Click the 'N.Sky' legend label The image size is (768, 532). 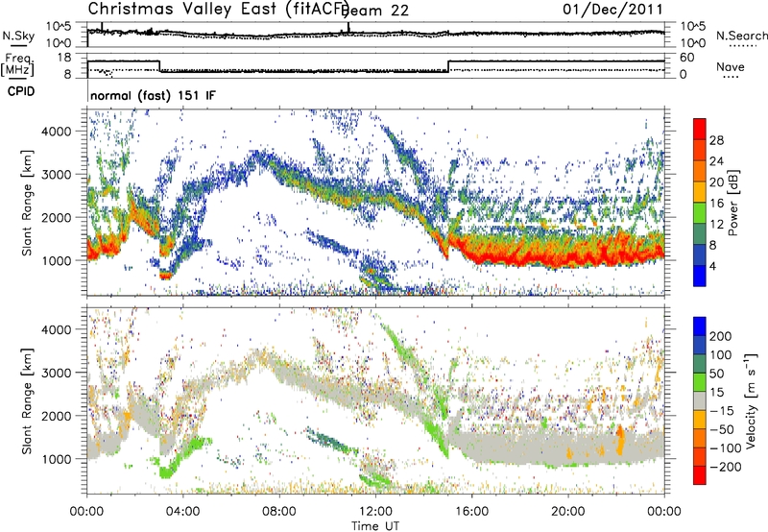pyautogui.click(x=18, y=36)
